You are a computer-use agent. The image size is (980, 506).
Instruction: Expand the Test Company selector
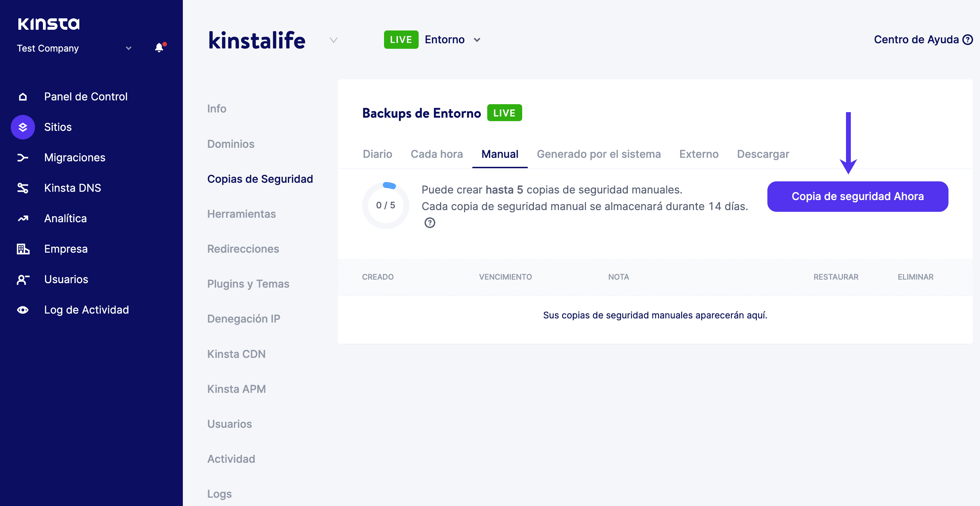click(128, 48)
